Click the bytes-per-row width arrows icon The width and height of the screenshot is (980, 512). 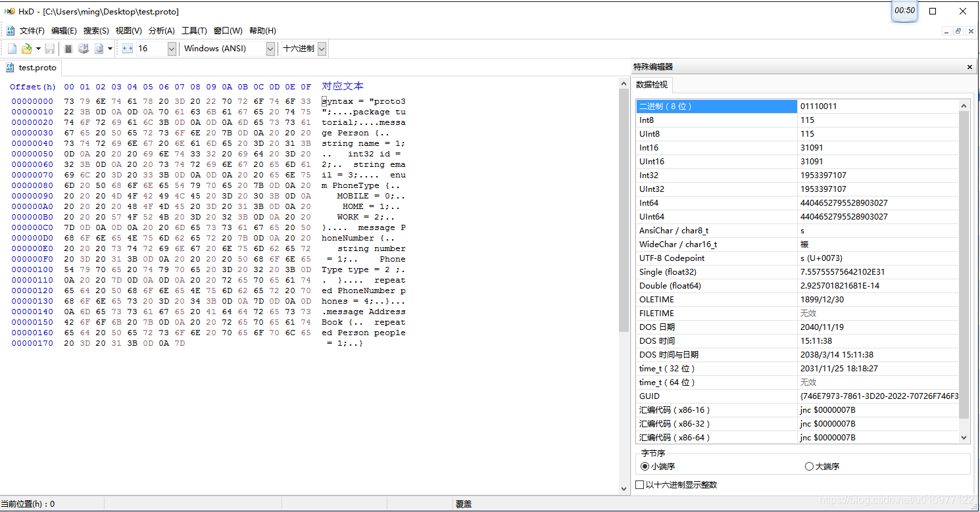click(x=128, y=49)
